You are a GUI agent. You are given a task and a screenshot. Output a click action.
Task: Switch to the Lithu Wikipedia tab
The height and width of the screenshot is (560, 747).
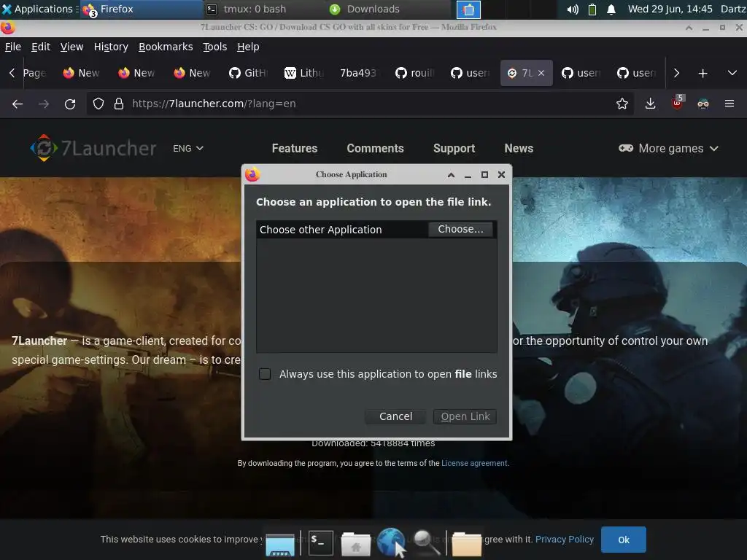[x=304, y=73]
